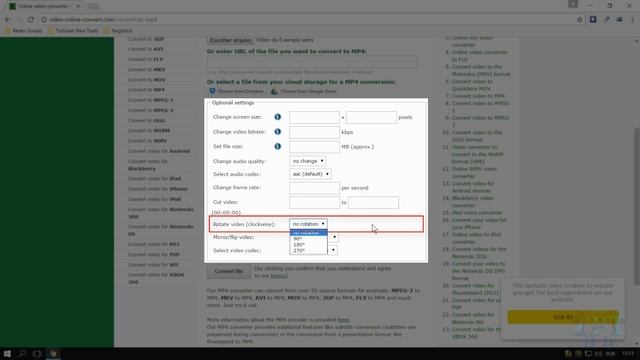Open Task View from the taskbar
The width and height of the screenshot is (640, 360).
[37, 353]
